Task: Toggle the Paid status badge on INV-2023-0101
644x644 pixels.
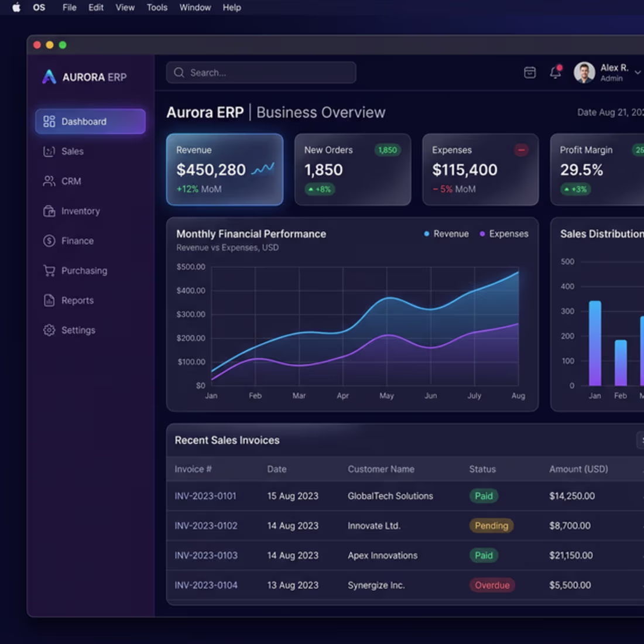Action: 484,496
